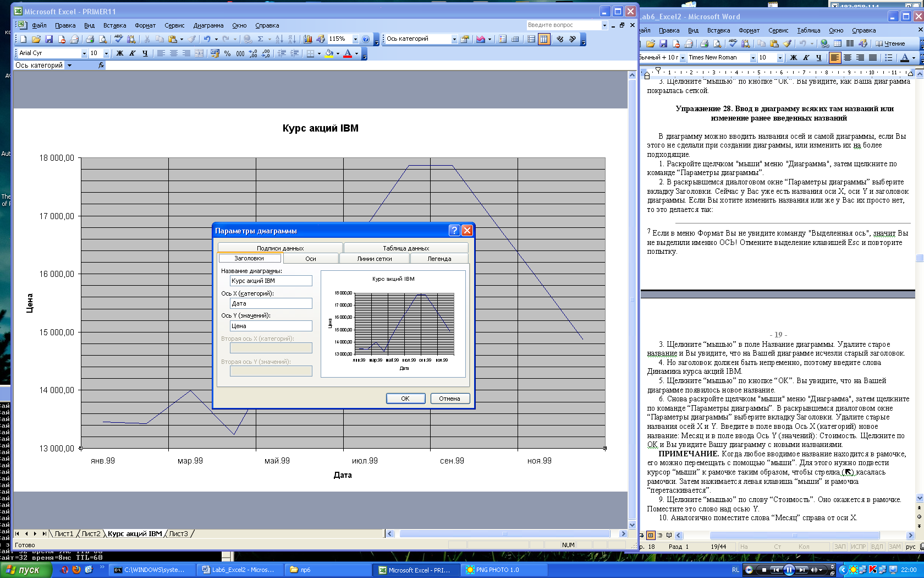Click Insert Table icon in Word toolbar
Screen dimensions: 924x578
(x=837, y=43)
